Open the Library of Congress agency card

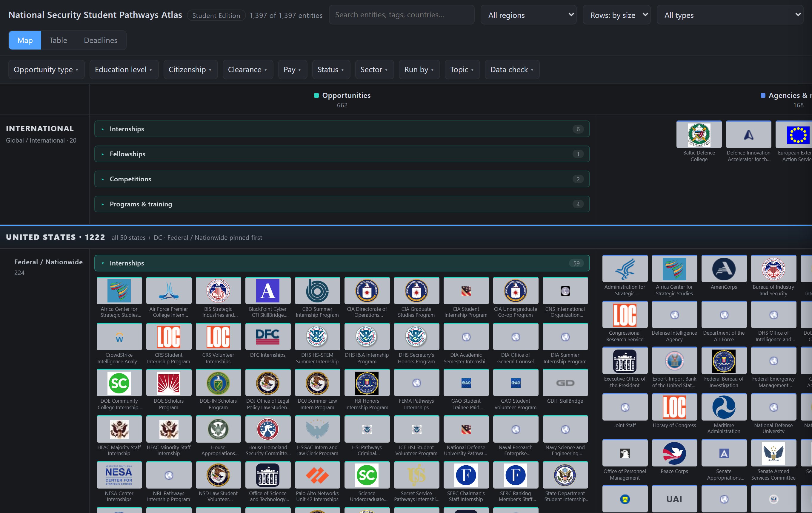tap(674, 411)
